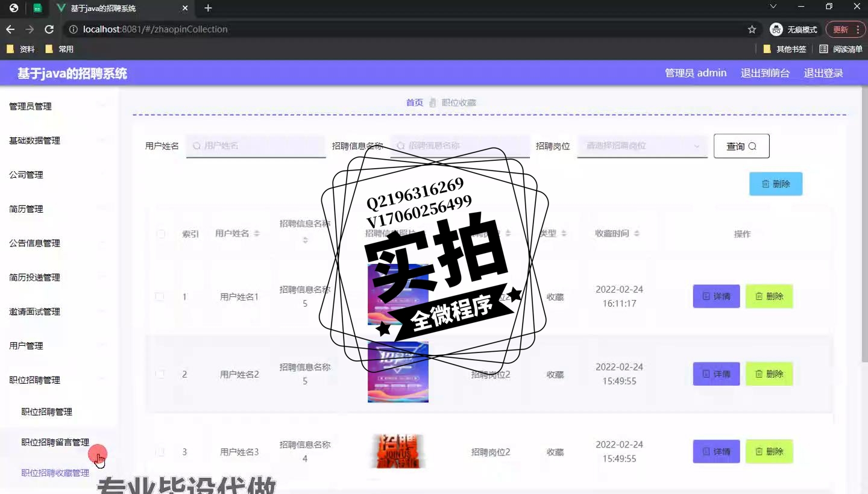Click 退出到前台 in header
Image resolution: width=868 pixels, height=494 pixels.
click(x=765, y=73)
